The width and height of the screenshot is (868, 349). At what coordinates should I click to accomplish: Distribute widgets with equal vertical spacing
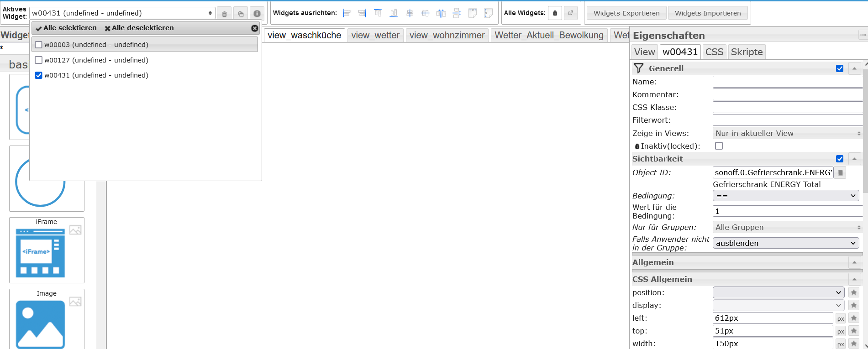click(x=457, y=13)
